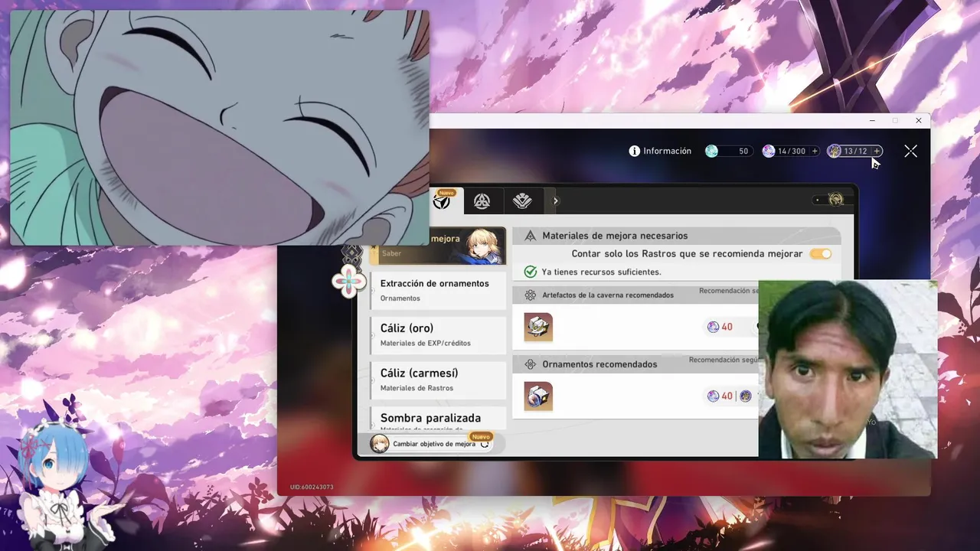Minimize the game window
The image size is (980, 551).
872,120
